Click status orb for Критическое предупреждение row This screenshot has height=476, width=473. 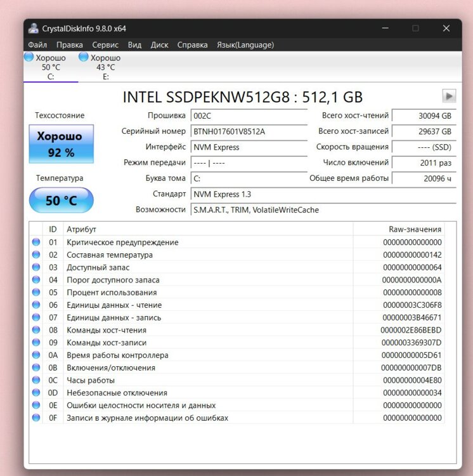[x=36, y=242]
